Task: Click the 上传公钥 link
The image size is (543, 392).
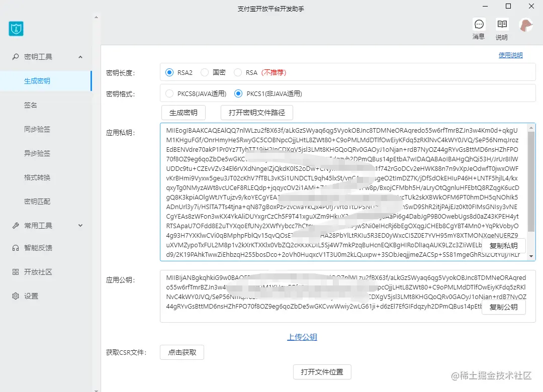Action: [x=302, y=337]
